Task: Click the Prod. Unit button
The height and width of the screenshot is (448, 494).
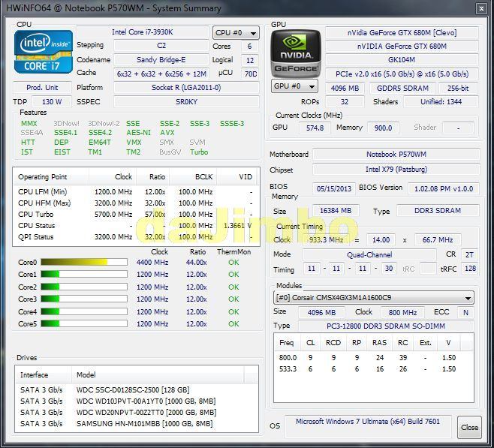Action: (x=42, y=88)
